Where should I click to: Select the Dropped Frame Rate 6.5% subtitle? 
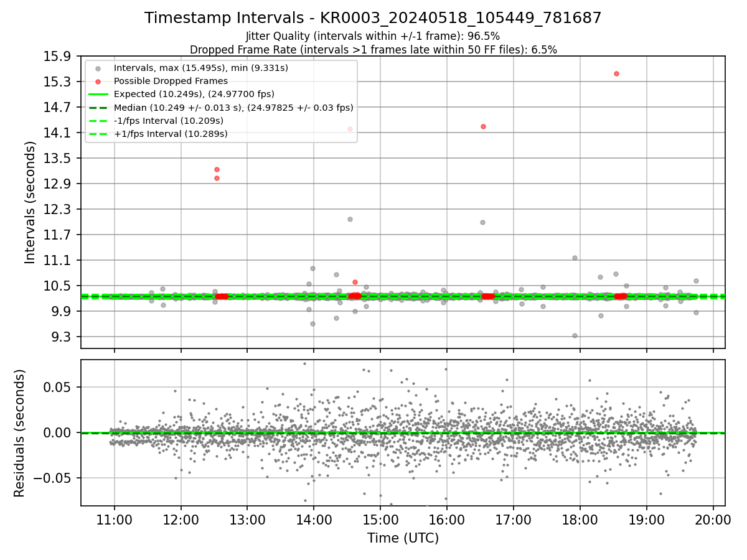pos(373,49)
